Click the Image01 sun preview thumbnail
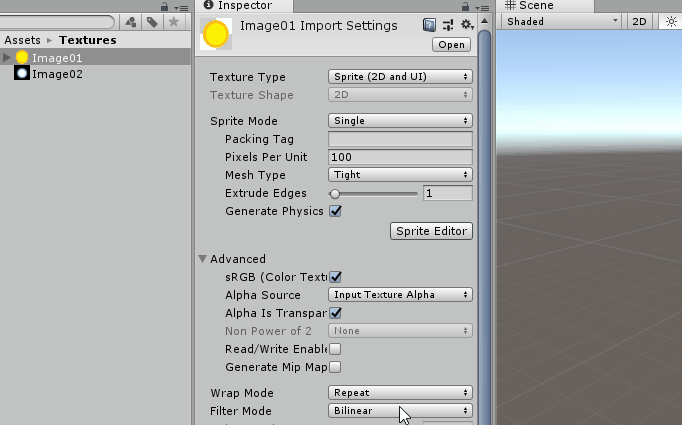The image size is (682, 425). pyautogui.click(x=216, y=34)
